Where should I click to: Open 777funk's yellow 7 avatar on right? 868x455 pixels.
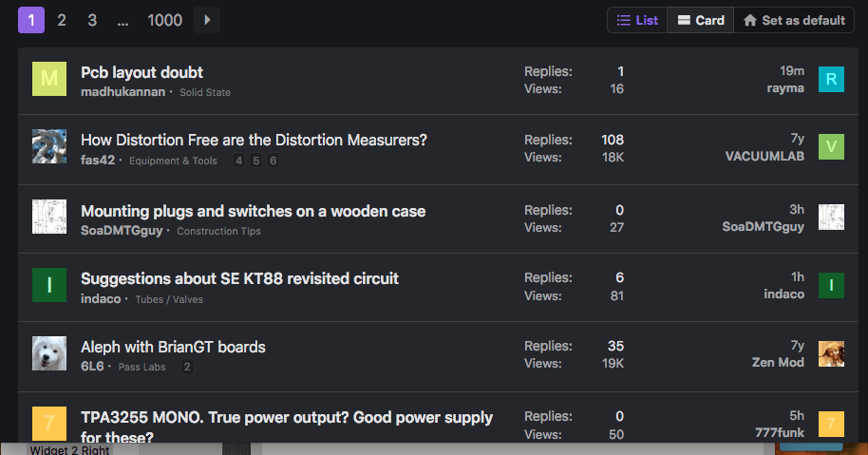[x=832, y=424]
